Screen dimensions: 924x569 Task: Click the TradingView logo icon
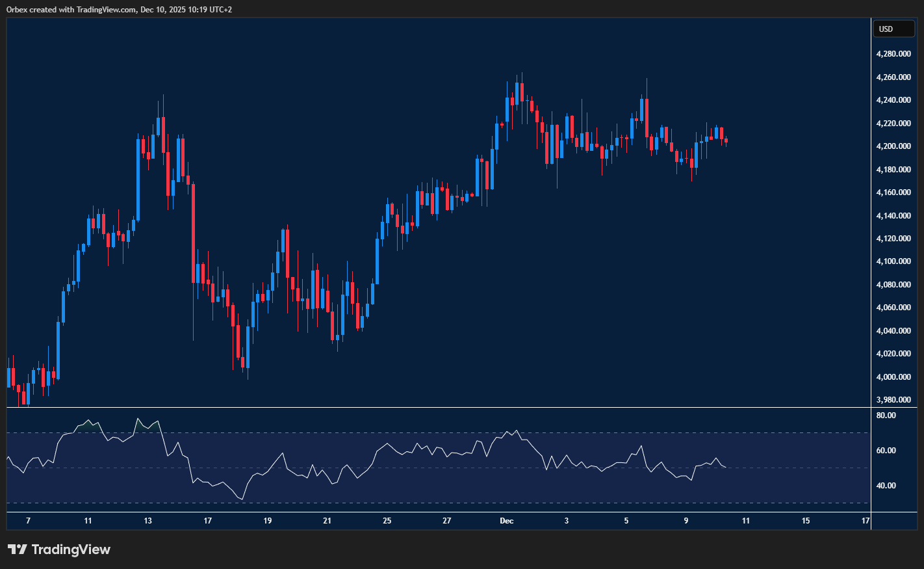click(18, 549)
